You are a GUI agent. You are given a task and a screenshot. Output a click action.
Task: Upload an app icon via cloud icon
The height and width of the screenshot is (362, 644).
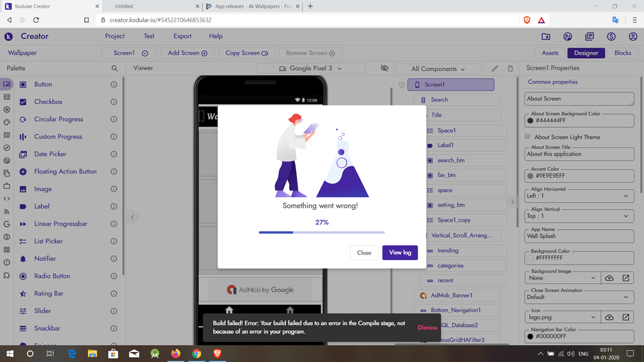pos(609,317)
